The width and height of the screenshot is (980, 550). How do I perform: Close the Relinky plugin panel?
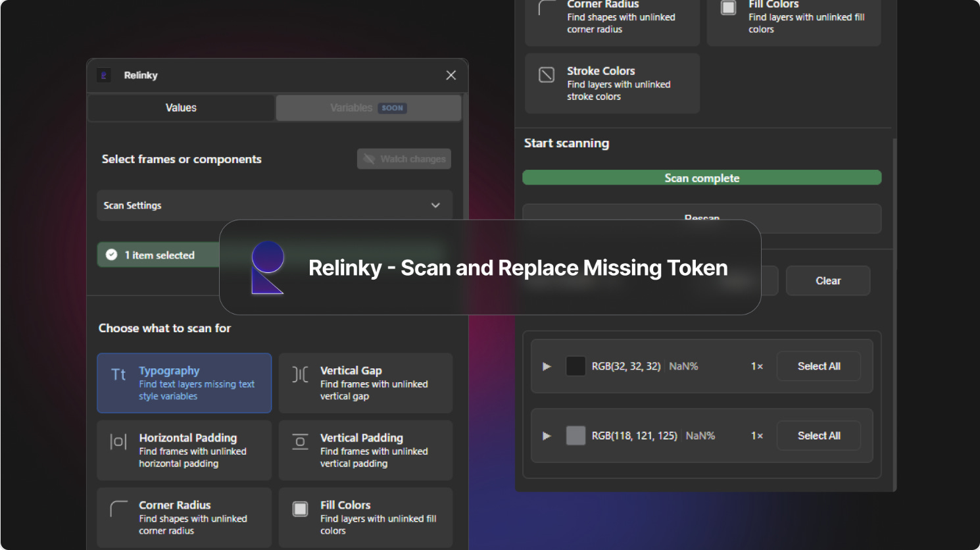click(451, 75)
